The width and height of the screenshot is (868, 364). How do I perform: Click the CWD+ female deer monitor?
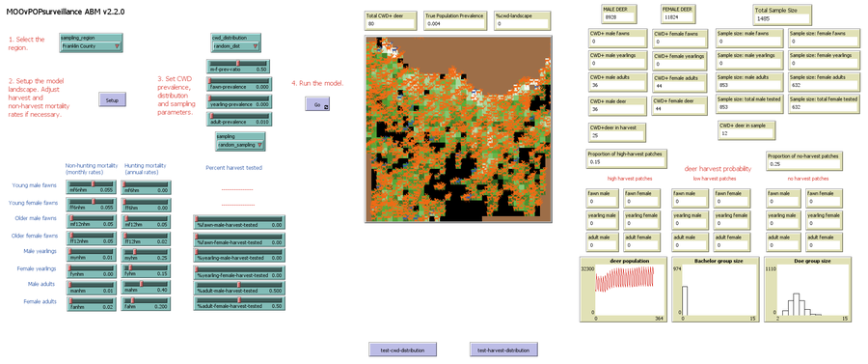(680, 105)
